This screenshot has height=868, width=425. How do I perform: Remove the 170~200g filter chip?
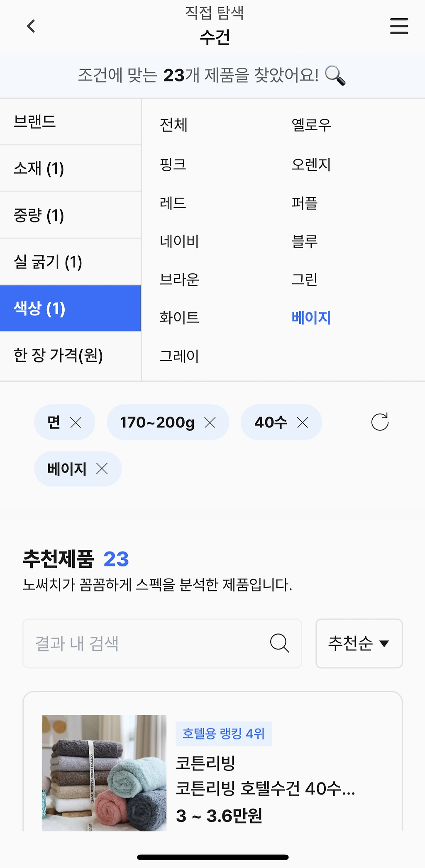[x=210, y=423]
